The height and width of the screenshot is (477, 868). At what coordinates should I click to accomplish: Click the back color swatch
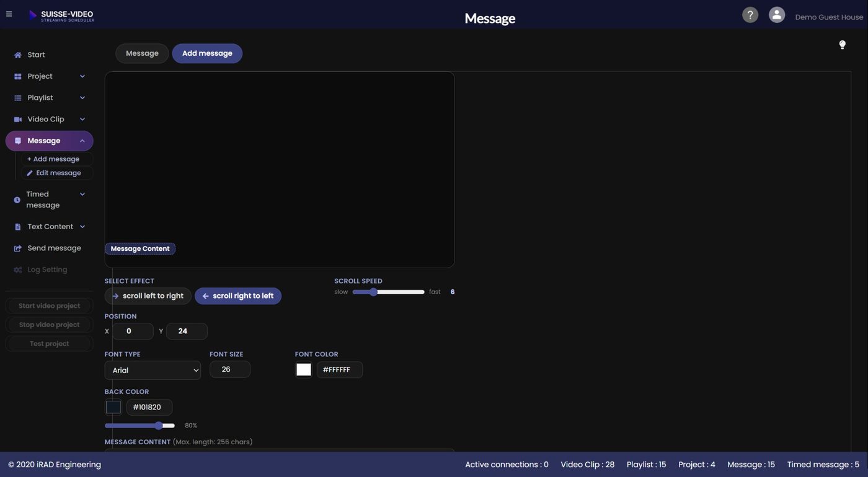click(113, 407)
